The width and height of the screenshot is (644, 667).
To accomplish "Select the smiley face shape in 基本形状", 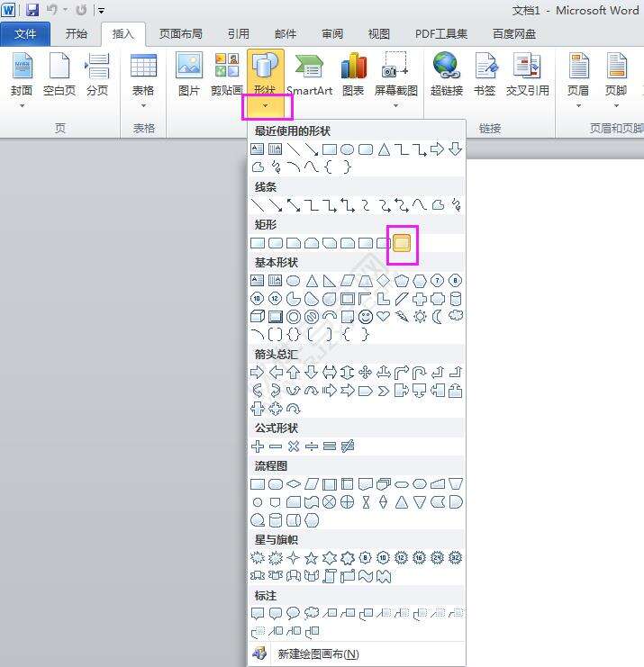I will point(365,317).
